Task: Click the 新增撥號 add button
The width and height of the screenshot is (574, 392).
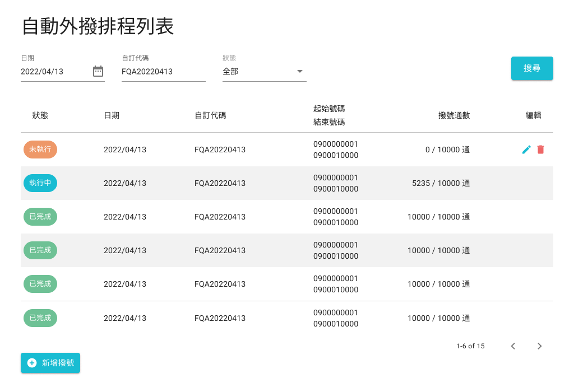Action: coord(50,363)
